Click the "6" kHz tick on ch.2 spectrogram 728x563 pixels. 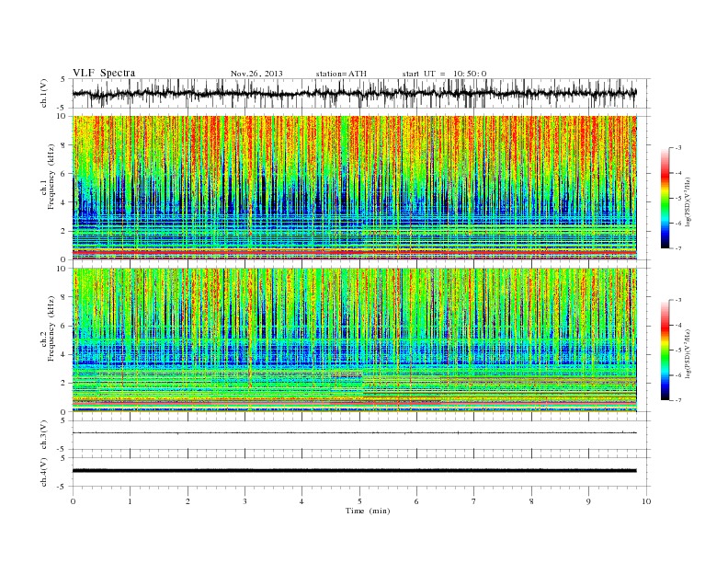(64, 326)
